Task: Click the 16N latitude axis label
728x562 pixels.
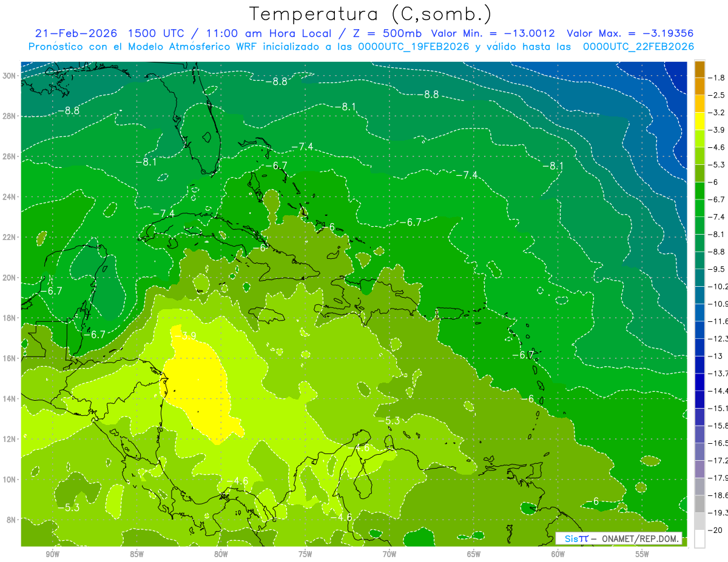Action: 10,358
